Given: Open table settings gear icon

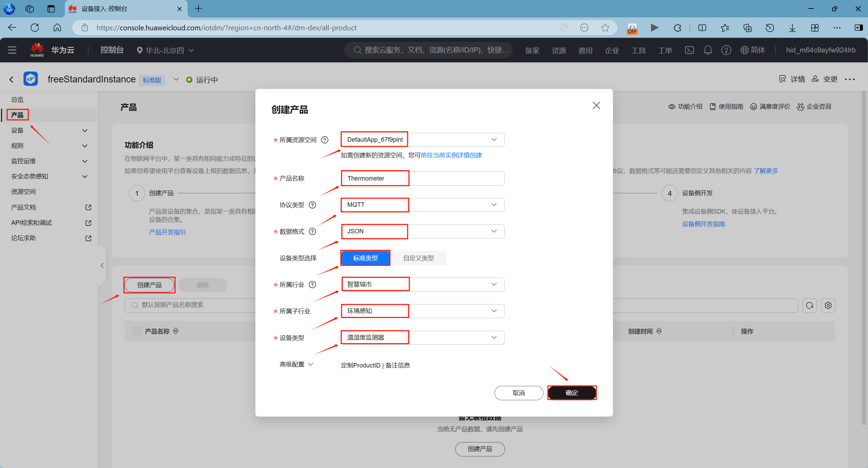Looking at the screenshot, I should coord(828,306).
